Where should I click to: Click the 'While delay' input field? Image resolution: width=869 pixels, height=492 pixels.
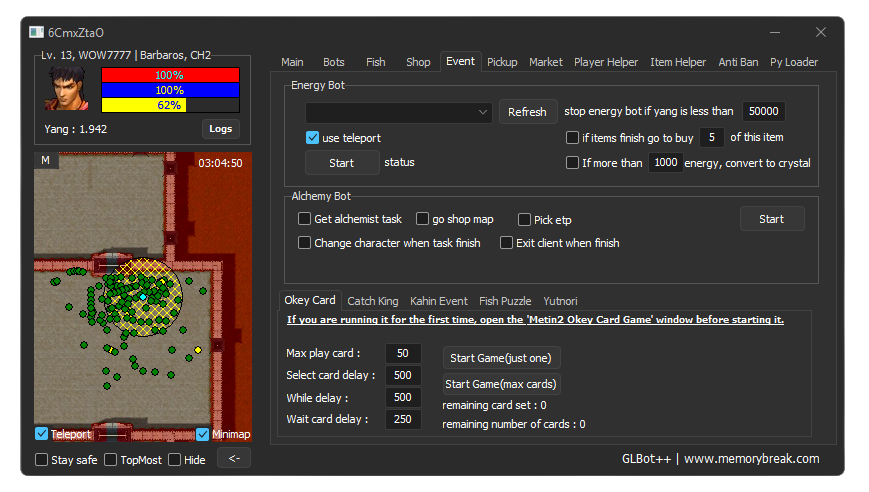tap(403, 397)
